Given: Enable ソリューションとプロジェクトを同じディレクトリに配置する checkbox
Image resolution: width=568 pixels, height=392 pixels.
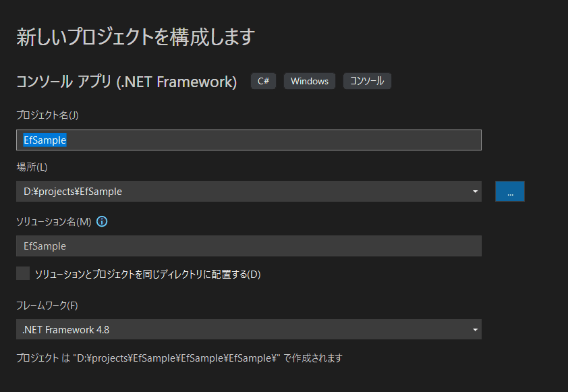Looking at the screenshot, I should pyautogui.click(x=23, y=273).
